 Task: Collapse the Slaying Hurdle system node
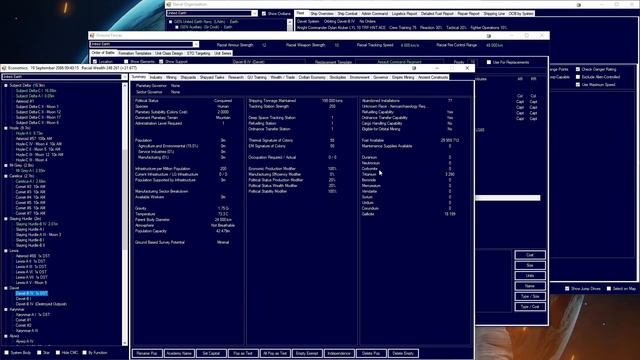(x=6, y=219)
